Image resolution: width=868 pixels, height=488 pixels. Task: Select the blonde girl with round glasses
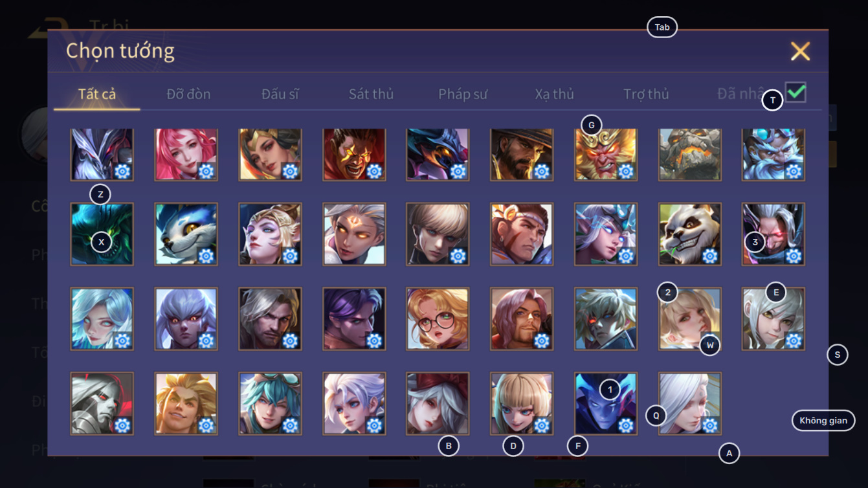(x=438, y=318)
